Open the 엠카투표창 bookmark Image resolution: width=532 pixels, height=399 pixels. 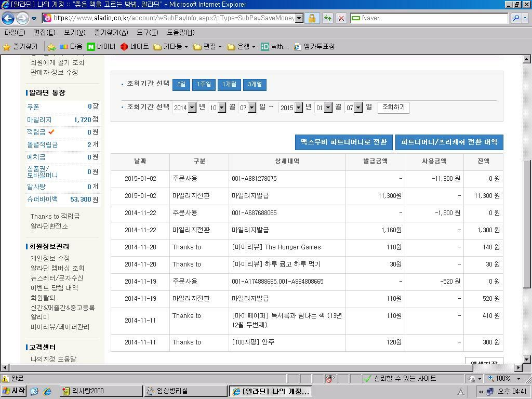coord(314,46)
